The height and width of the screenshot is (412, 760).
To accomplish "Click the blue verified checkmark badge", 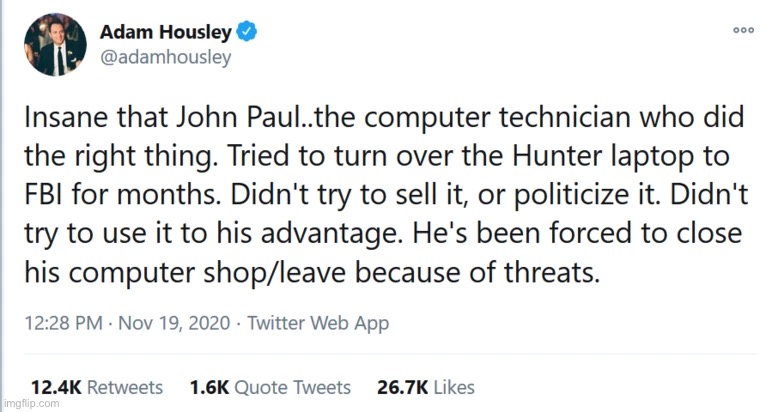I will [247, 32].
